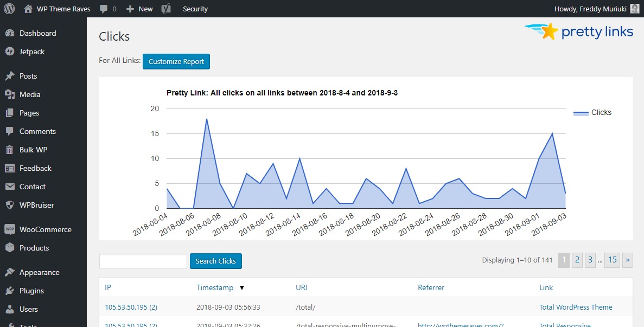This screenshot has height=327, width=644.
Task: Sort by Referrer column header
Action: click(431, 287)
